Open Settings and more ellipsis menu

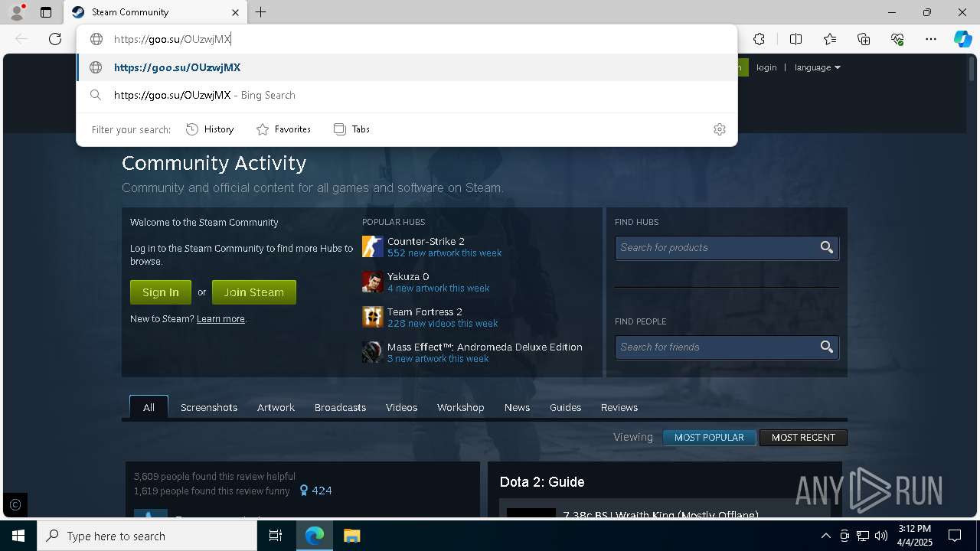[931, 39]
